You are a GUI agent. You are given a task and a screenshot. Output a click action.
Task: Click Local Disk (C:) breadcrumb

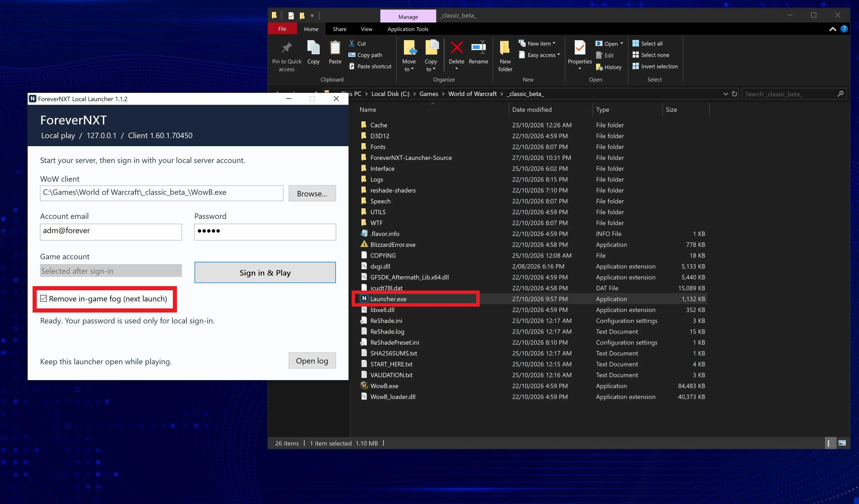coord(390,94)
